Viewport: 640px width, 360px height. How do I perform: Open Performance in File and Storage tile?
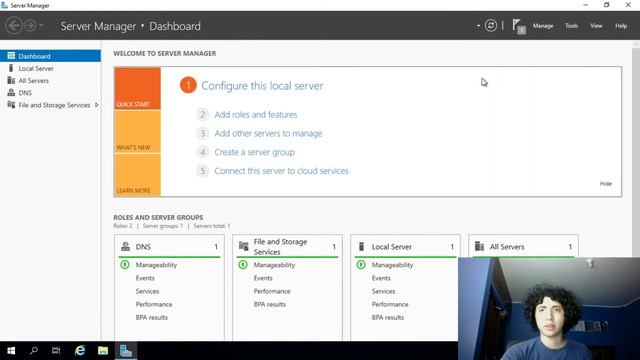point(272,291)
